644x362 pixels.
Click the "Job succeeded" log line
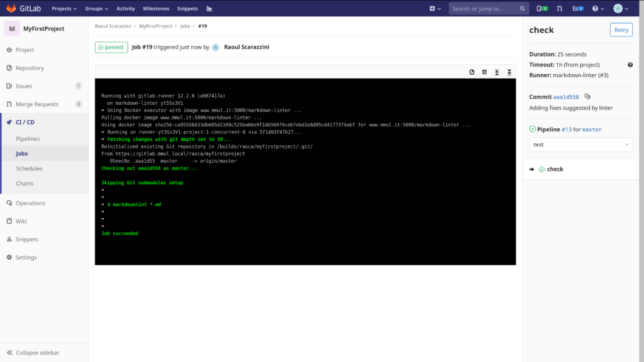(x=119, y=233)
